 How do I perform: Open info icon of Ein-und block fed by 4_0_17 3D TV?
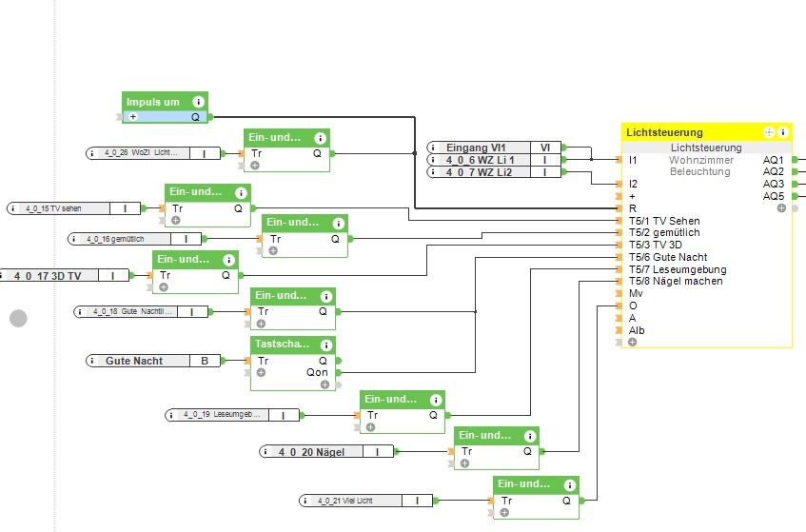[x=228, y=260]
